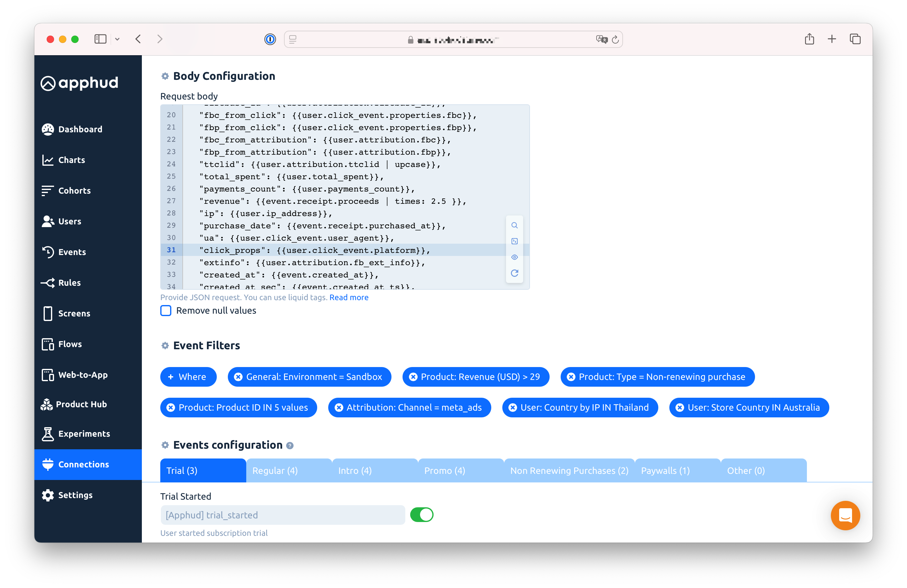The height and width of the screenshot is (588, 907).
Task: Click the Trial Started event name field
Action: (282, 515)
